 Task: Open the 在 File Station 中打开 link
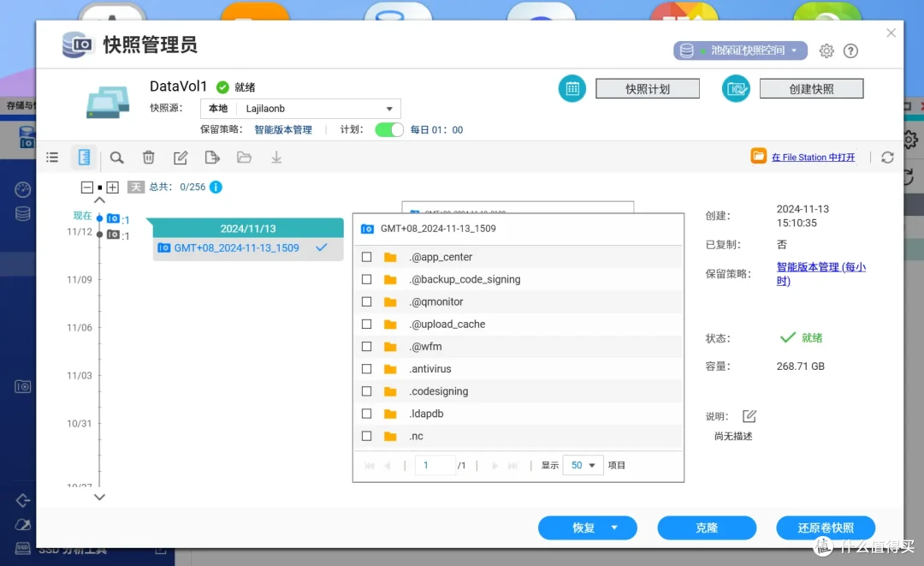point(814,158)
